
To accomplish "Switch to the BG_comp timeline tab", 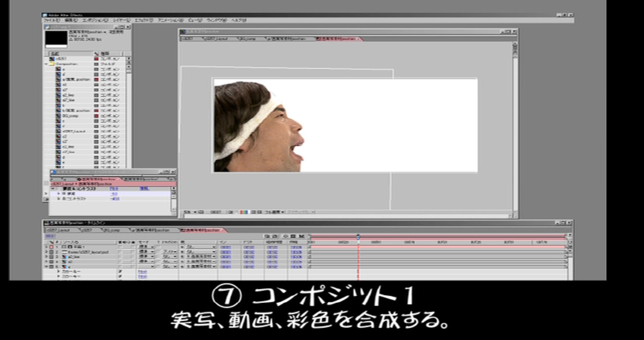I will pos(113,230).
